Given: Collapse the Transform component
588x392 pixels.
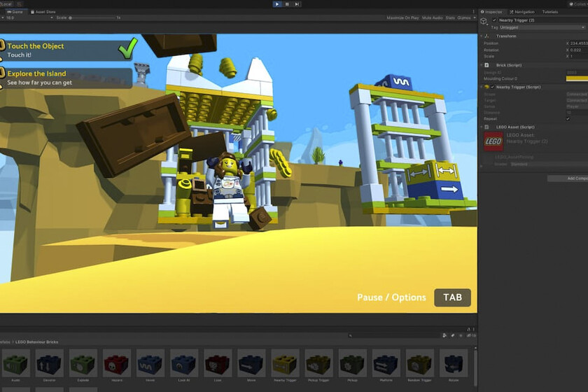Looking at the screenshot, I should pos(482,36).
